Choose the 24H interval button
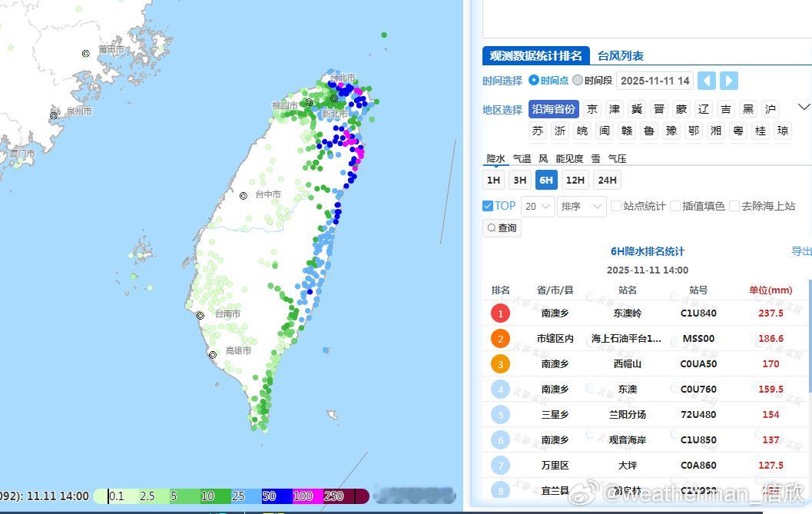812x514 pixels. (607, 180)
